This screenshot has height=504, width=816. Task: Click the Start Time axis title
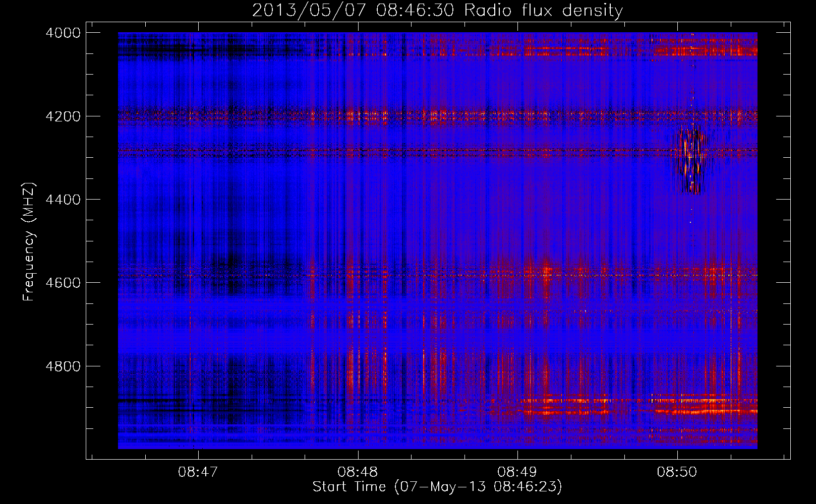437,487
